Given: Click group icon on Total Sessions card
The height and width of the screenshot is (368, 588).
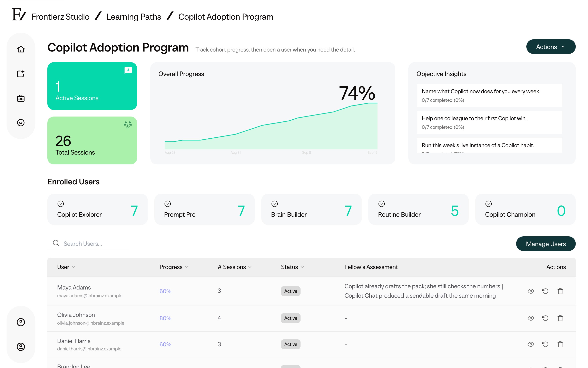Looking at the screenshot, I should tap(128, 125).
